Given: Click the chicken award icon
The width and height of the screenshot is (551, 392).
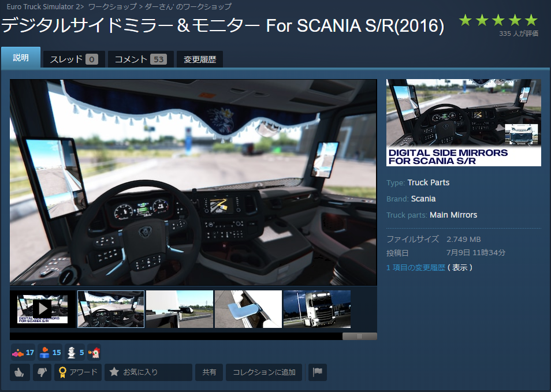Looking at the screenshot, I should point(94,352).
